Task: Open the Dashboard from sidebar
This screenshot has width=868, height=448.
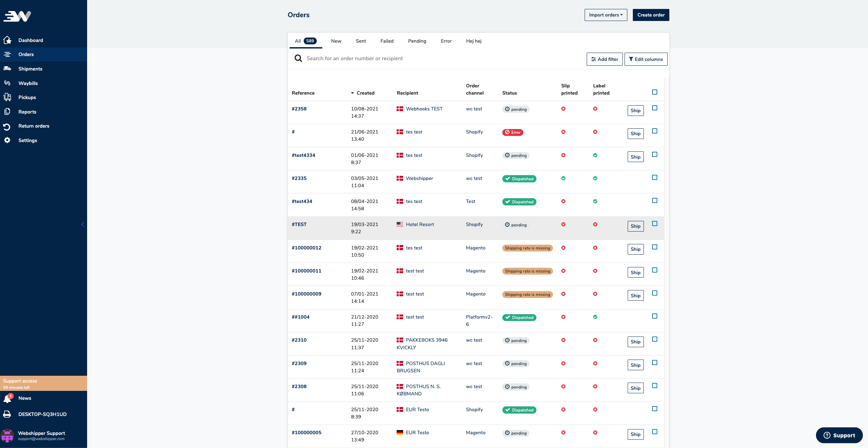Action: pyautogui.click(x=30, y=40)
